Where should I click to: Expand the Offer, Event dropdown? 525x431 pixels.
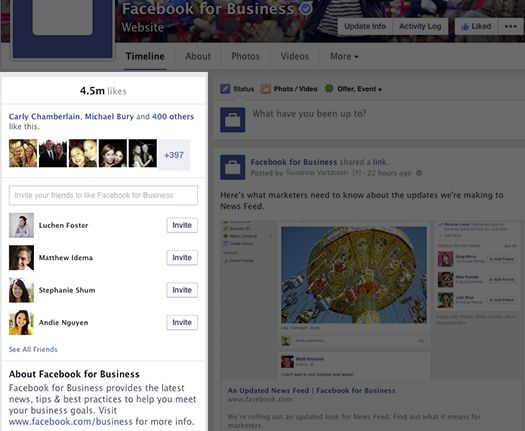pos(354,89)
